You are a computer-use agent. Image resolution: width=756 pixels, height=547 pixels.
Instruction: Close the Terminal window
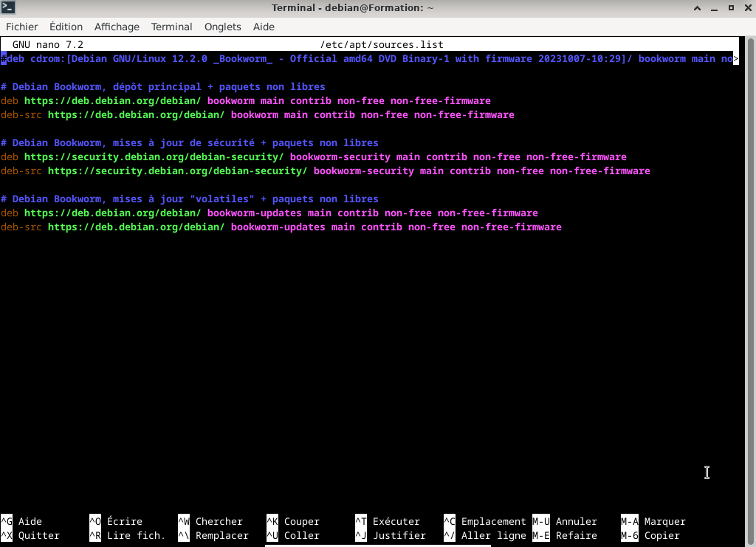coord(748,8)
